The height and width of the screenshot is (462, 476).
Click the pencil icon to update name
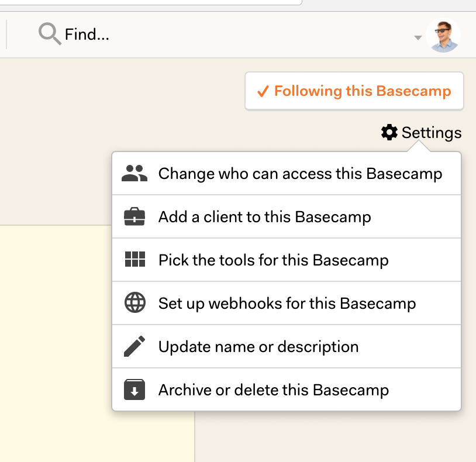coord(134,346)
